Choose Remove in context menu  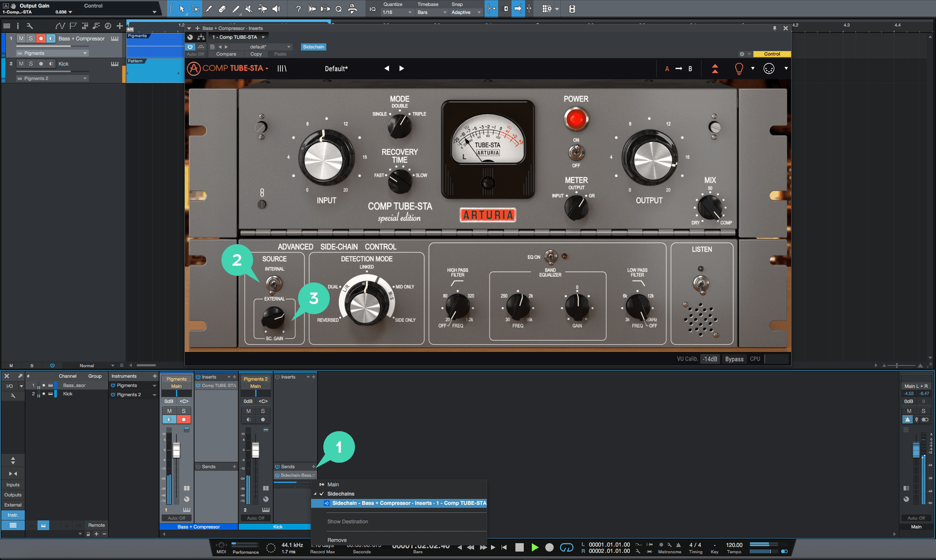tap(337, 540)
